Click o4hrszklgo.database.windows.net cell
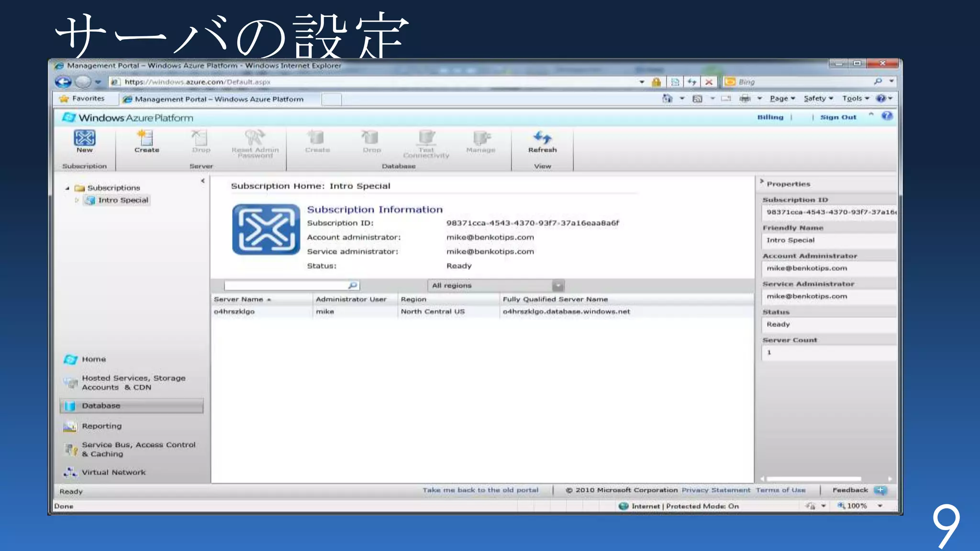 [x=566, y=312]
